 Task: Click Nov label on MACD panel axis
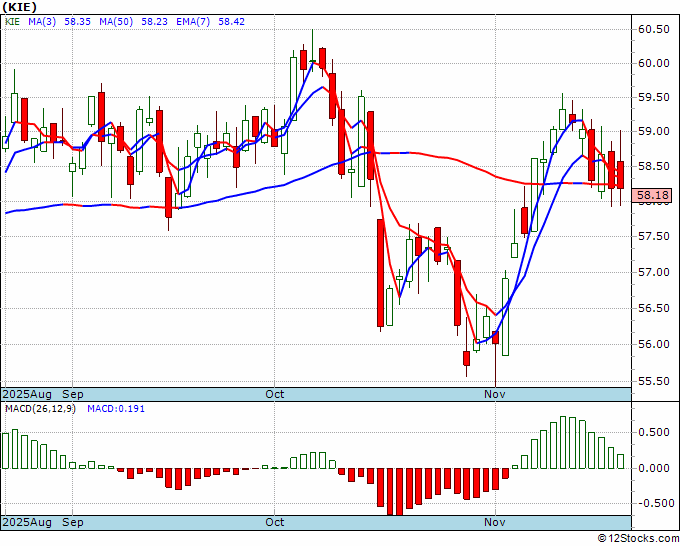pyautogui.click(x=495, y=522)
